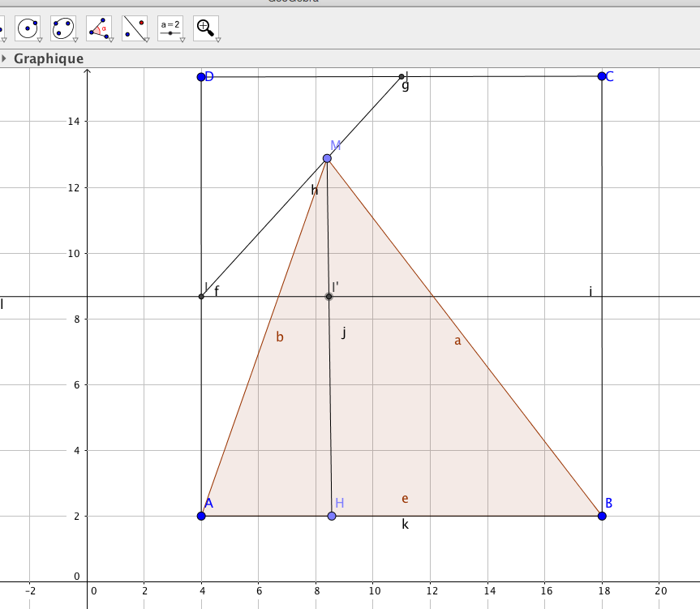700x609 pixels.
Task: Select the point on segment DC near label g
Action: pyautogui.click(x=402, y=77)
